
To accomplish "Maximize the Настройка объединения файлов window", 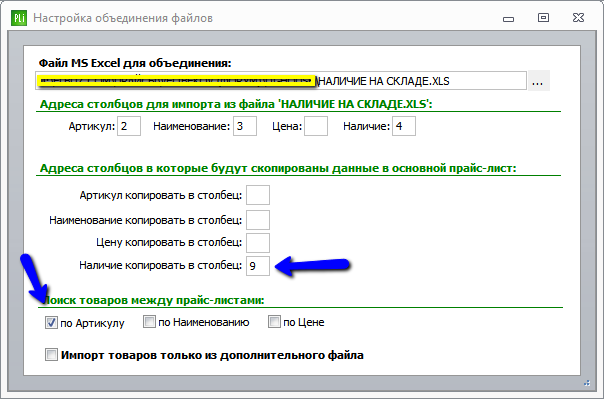I will click(x=544, y=18).
